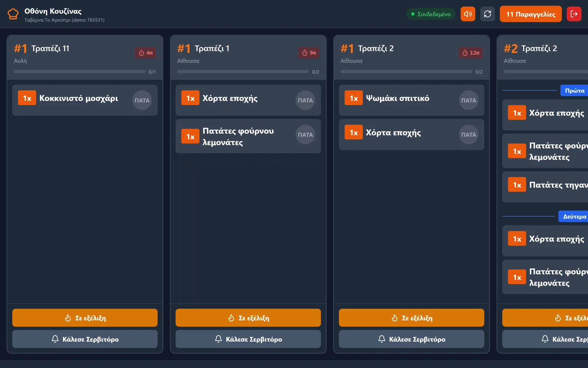Click the 0/2 progress bar on Τραπέζι 1

(243, 72)
